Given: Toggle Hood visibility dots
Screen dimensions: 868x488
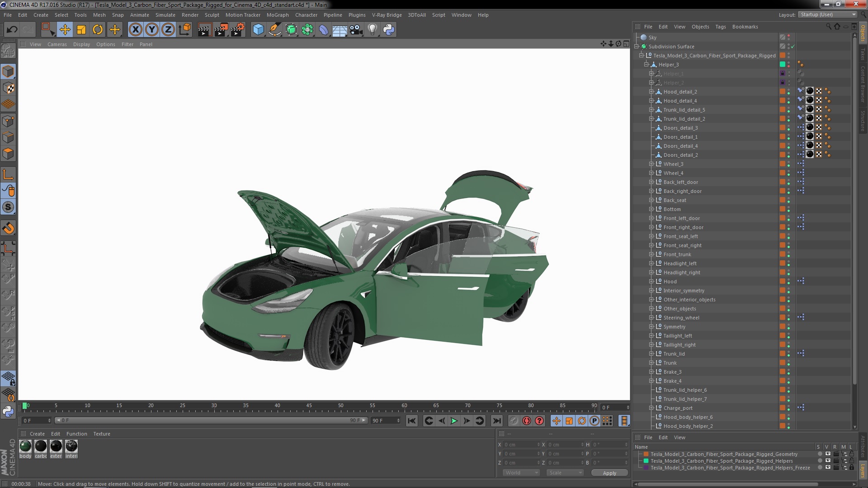Looking at the screenshot, I should click(x=789, y=282).
